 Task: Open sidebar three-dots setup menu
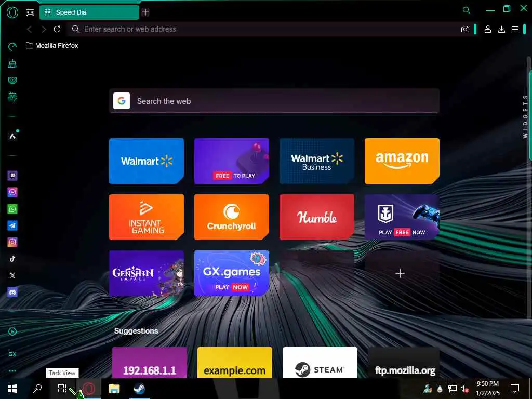[x=12, y=371]
